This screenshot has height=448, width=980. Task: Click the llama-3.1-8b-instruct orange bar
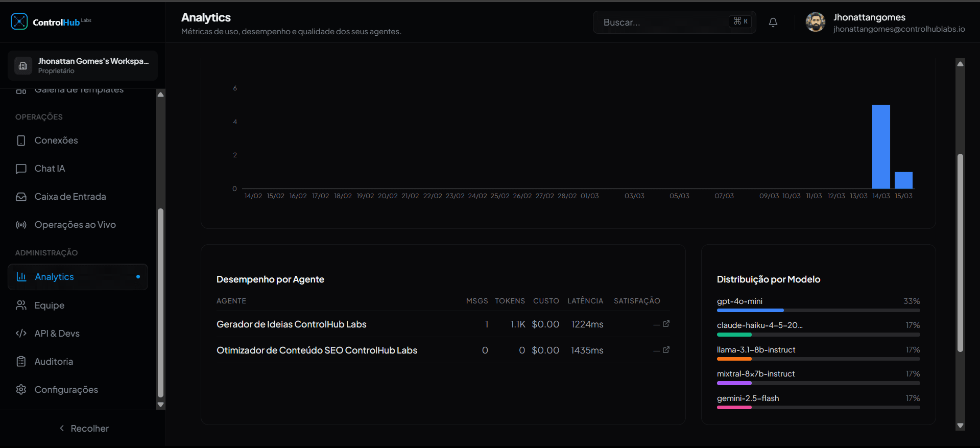[x=734, y=359]
